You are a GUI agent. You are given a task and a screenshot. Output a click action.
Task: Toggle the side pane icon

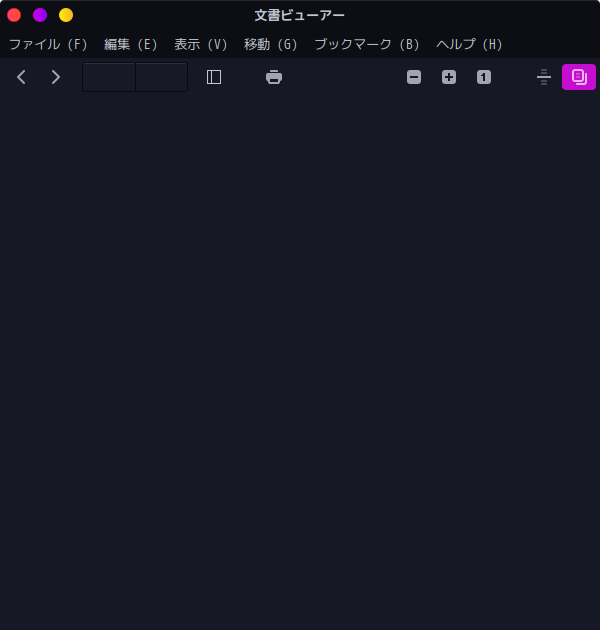coord(214,77)
